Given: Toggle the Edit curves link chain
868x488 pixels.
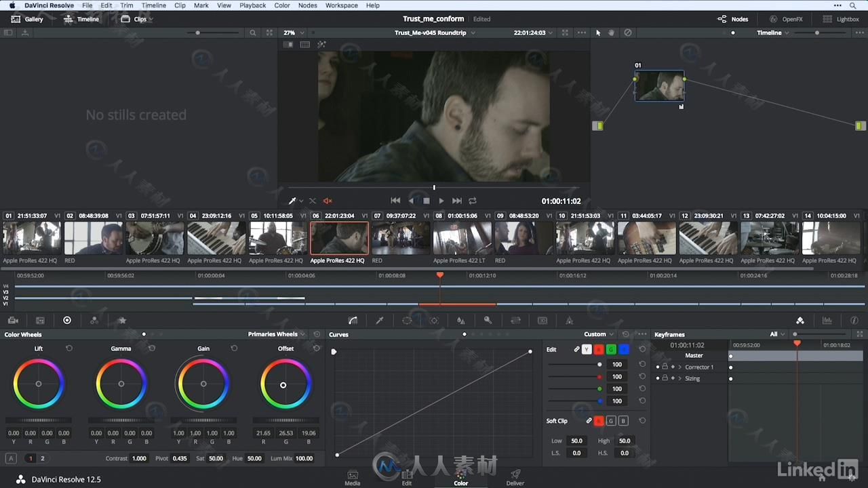Looking at the screenshot, I should click(x=576, y=350).
